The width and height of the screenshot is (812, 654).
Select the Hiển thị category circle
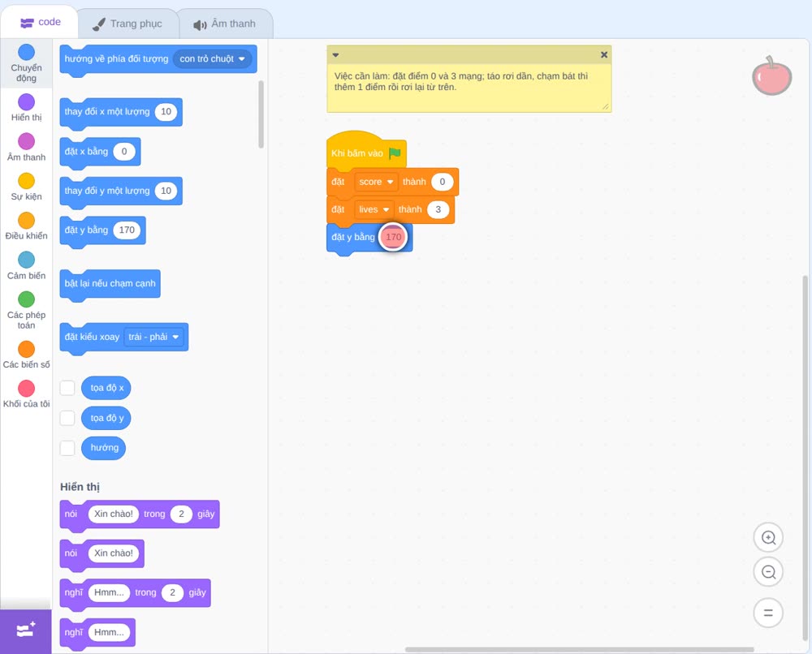(27, 102)
